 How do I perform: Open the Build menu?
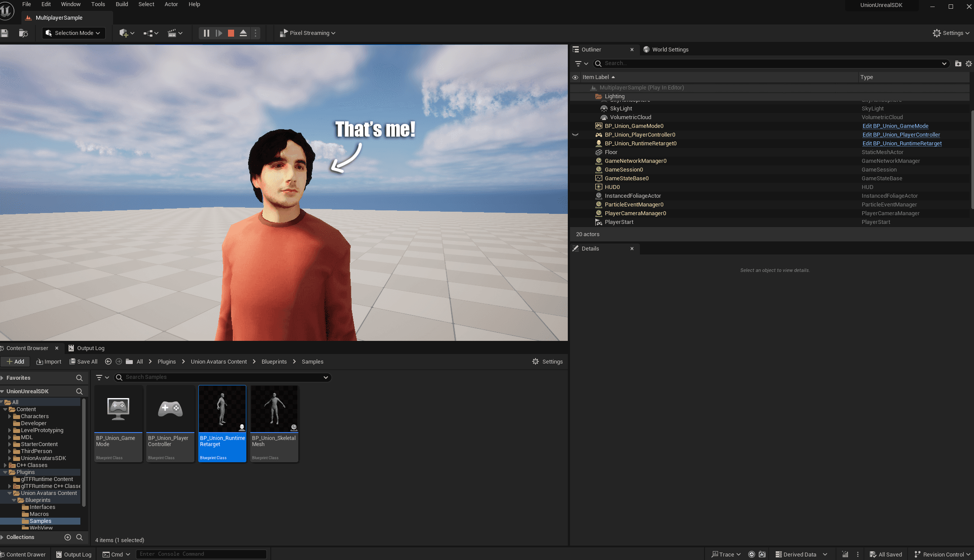(121, 4)
